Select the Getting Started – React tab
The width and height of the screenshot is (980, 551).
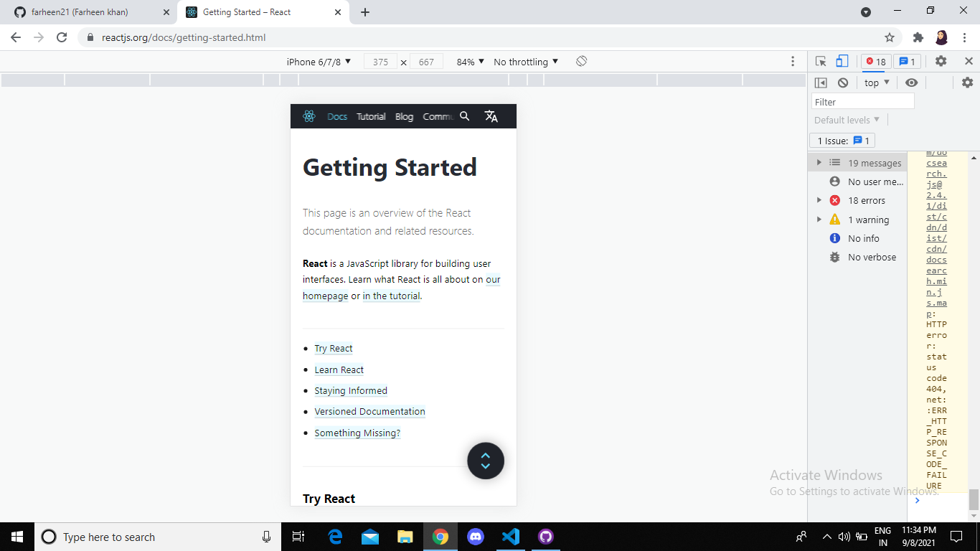262,12
